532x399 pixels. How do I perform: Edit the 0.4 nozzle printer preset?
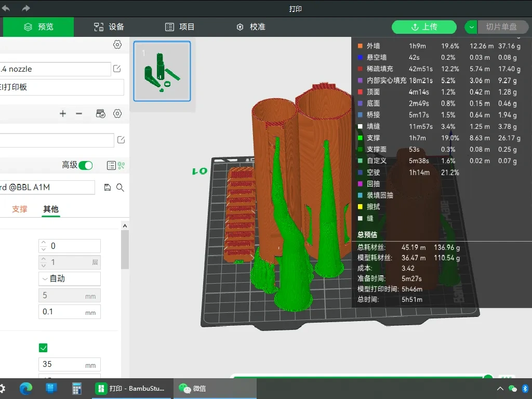(x=117, y=69)
